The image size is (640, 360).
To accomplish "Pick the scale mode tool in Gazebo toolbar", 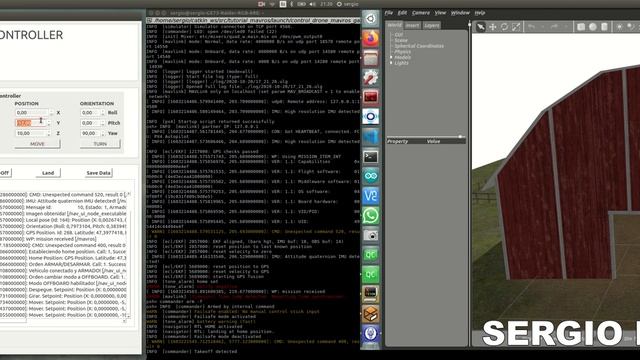I will (x=516, y=27).
